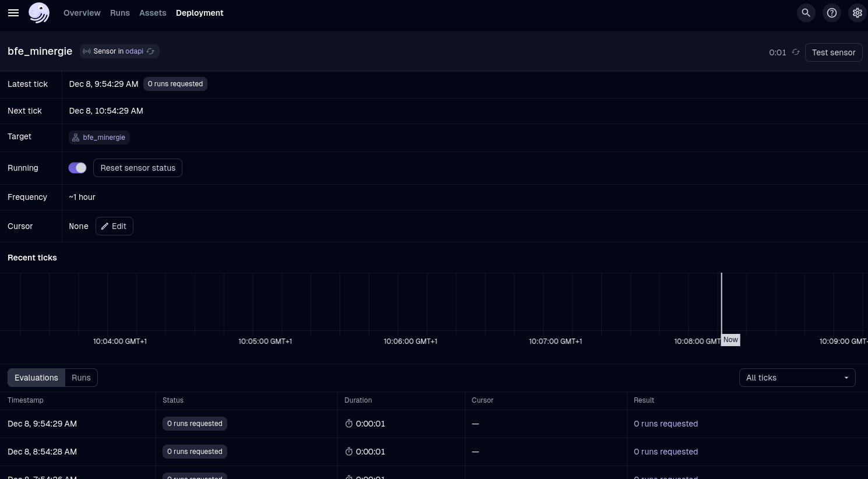Click 0 runs requested result for 9:54:29
The image size is (868, 479).
tap(666, 424)
